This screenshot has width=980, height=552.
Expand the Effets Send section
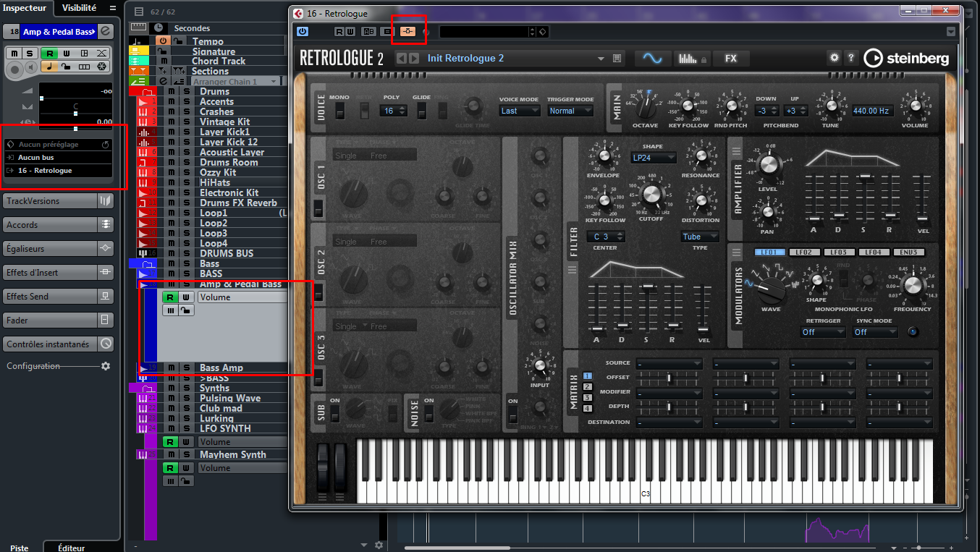point(59,297)
